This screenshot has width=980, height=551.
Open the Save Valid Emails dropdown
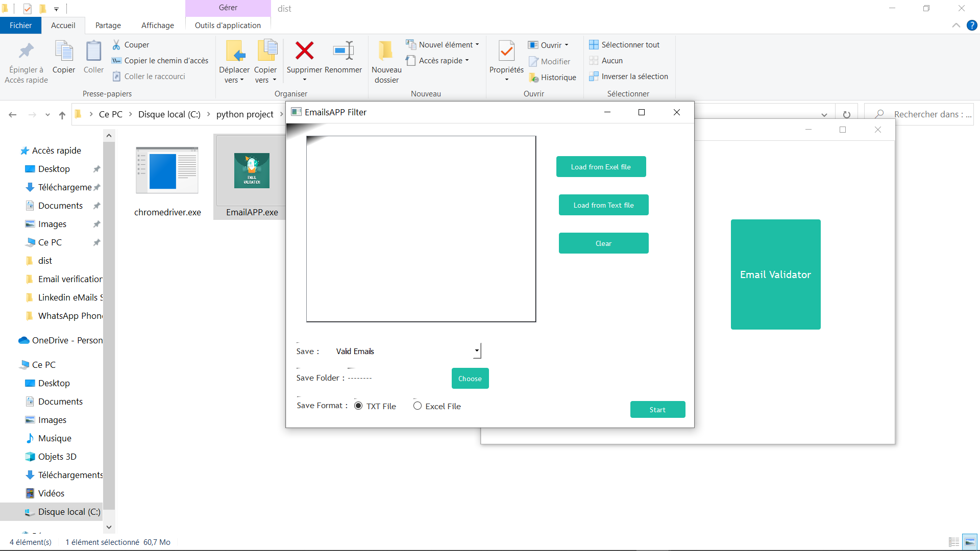tap(477, 351)
